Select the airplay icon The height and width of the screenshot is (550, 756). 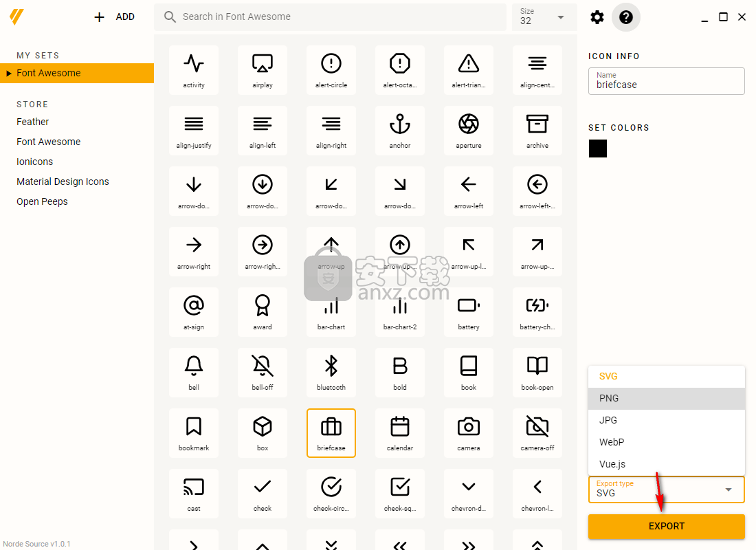[263, 70]
